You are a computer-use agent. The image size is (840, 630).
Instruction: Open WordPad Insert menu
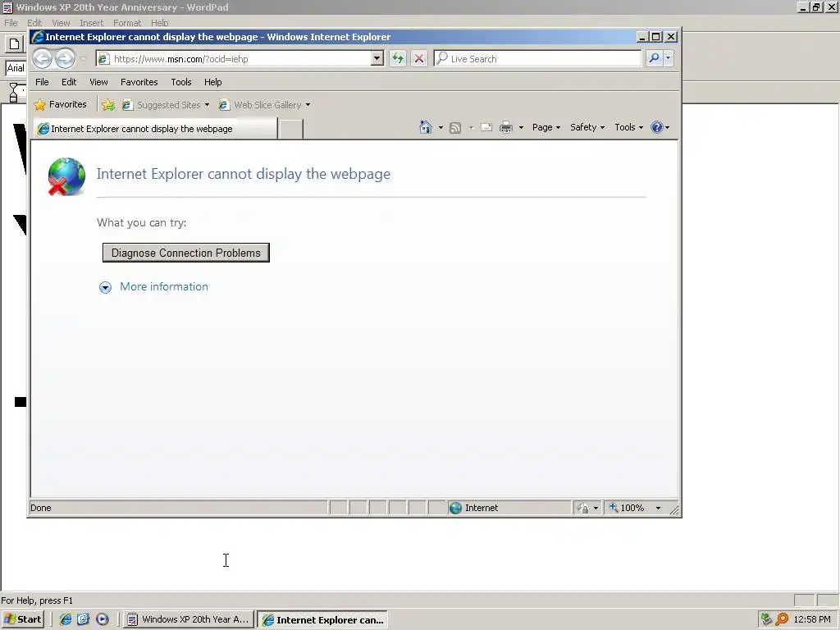pos(92,23)
